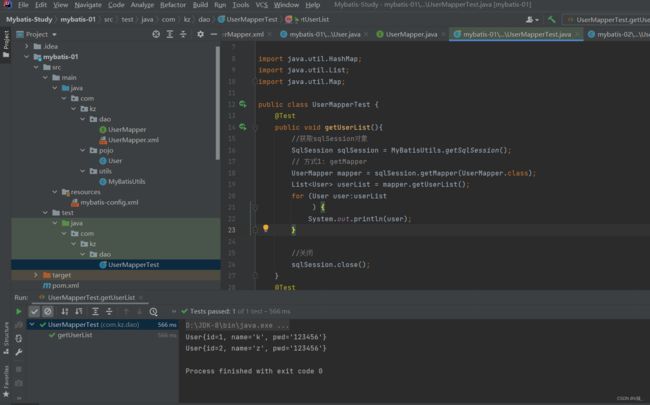Toggle show ignored tests in Run panel
Screen dimensions: 650x405
[x=48, y=311]
